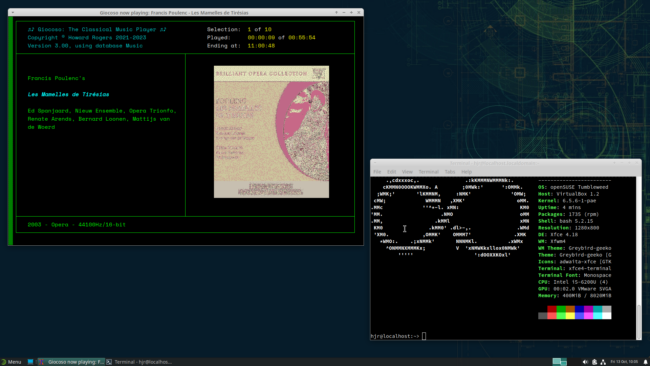The width and height of the screenshot is (650, 366).
Task: Click 'Version 3.00, using database Music' line
Action: (x=85, y=46)
